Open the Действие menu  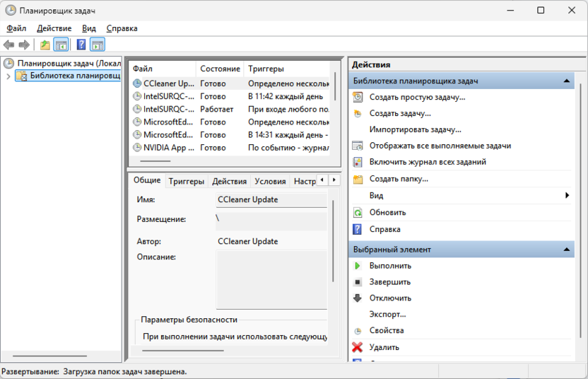click(x=54, y=28)
